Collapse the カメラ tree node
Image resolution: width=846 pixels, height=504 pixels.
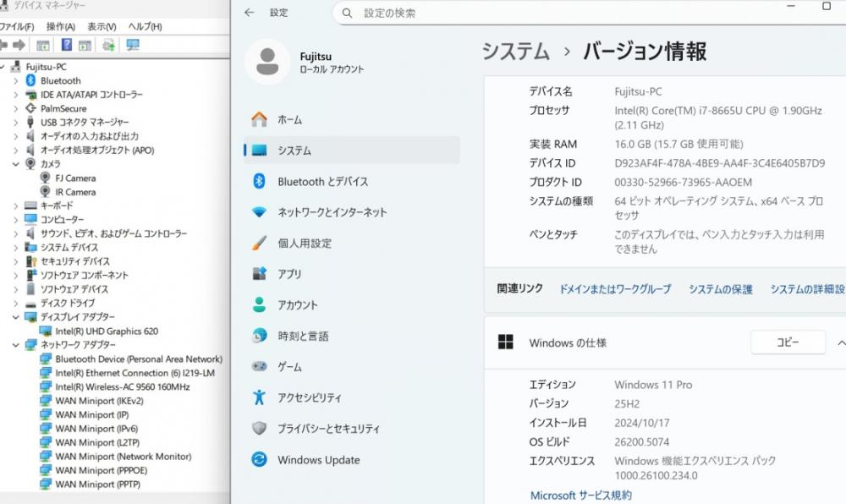15,164
